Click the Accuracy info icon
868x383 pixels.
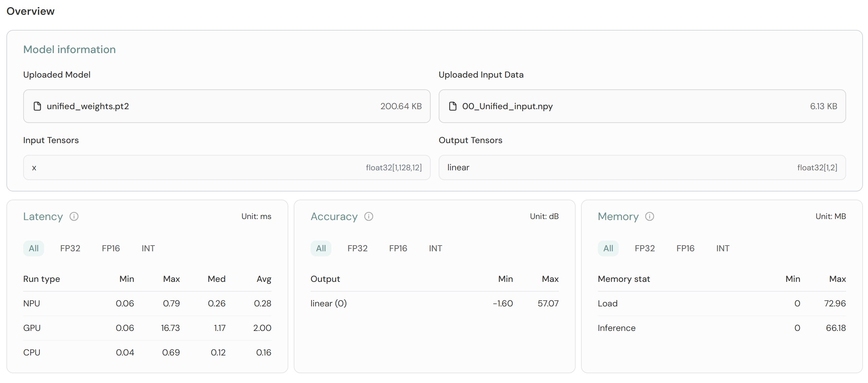[369, 216]
